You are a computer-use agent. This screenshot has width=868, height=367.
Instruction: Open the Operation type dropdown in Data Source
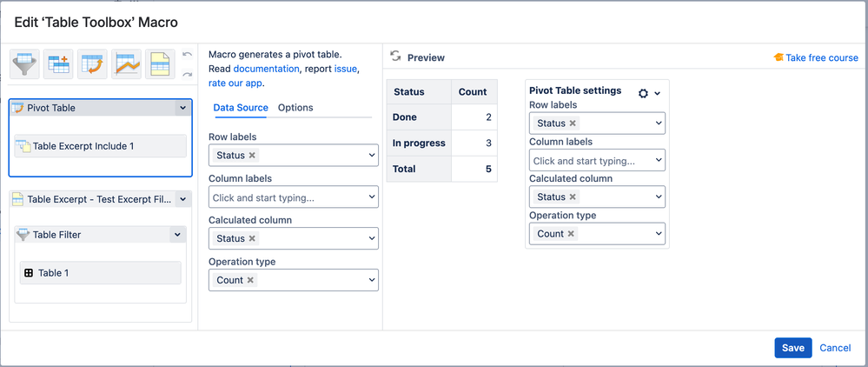point(372,280)
